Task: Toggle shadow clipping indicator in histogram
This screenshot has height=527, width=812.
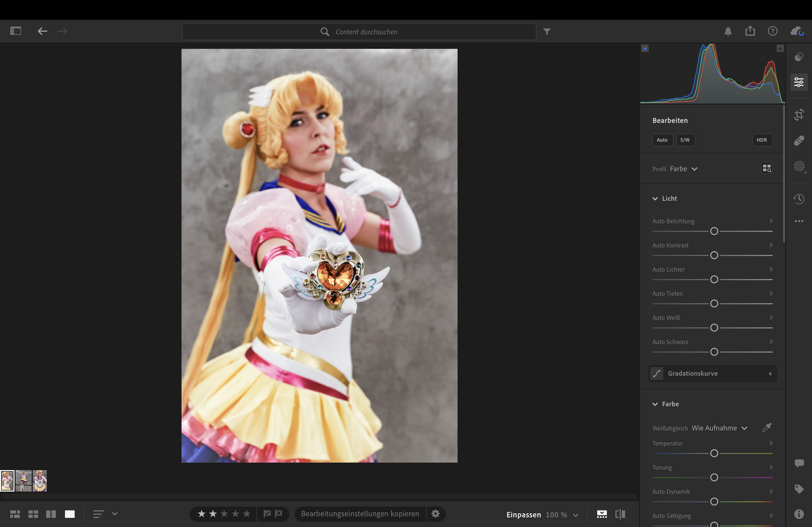Action: 645,48
